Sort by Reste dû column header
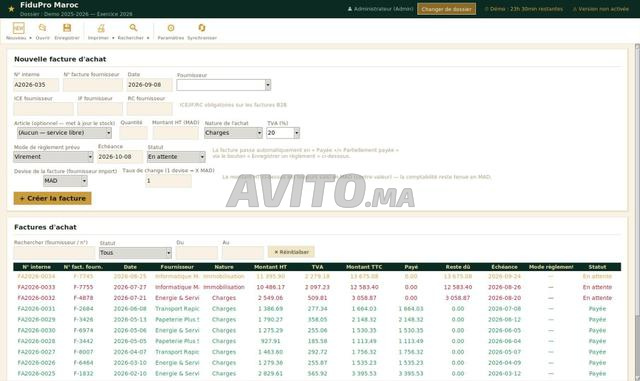 (458, 267)
